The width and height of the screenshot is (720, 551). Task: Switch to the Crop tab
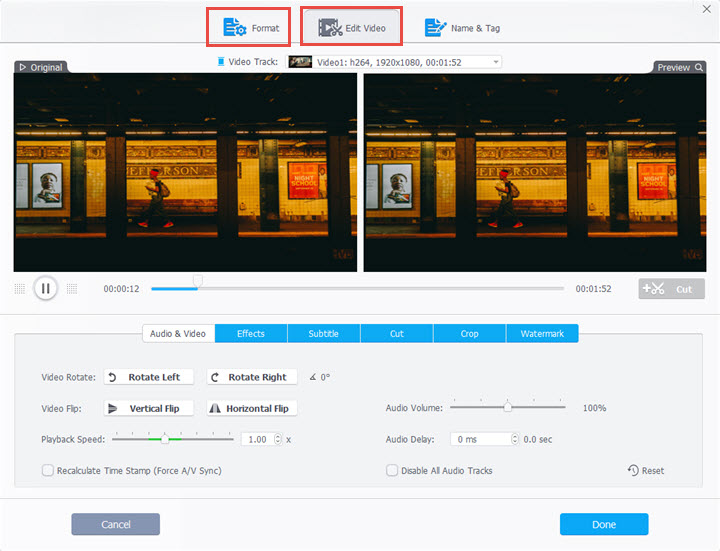pyautogui.click(x=469, y=334)
